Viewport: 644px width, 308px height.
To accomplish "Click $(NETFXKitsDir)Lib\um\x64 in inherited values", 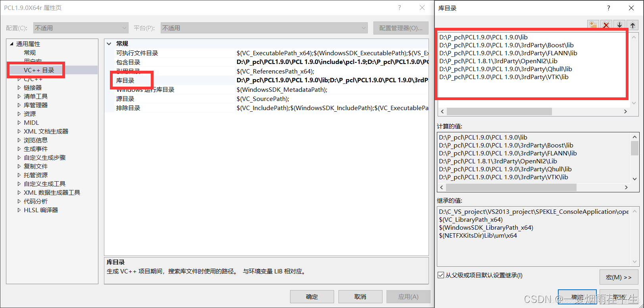I will [x=478, y=235].
